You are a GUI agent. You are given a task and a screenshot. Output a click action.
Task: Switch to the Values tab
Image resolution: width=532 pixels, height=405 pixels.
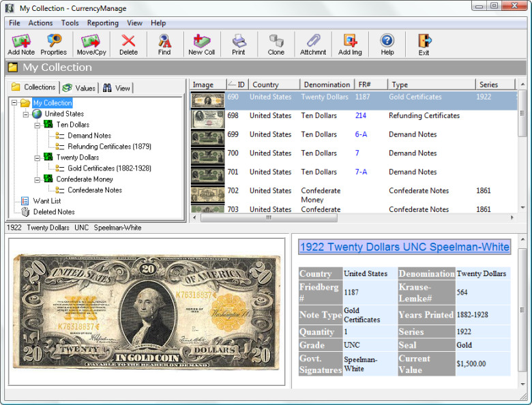(79, 88)
